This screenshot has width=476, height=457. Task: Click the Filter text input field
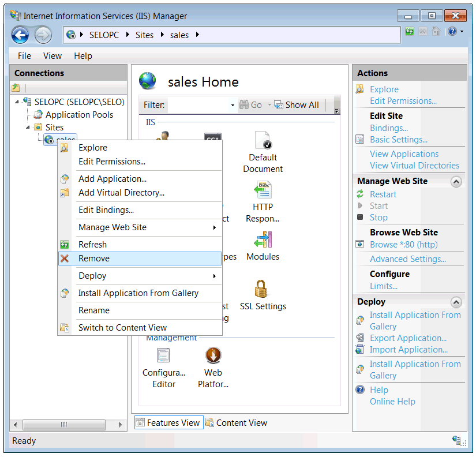click(198, 105)
